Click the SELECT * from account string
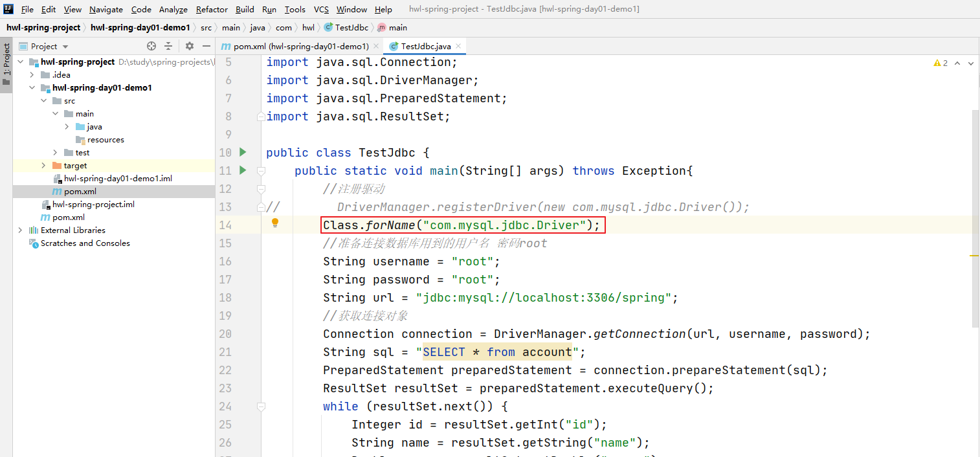 click(x=497, y=352)
